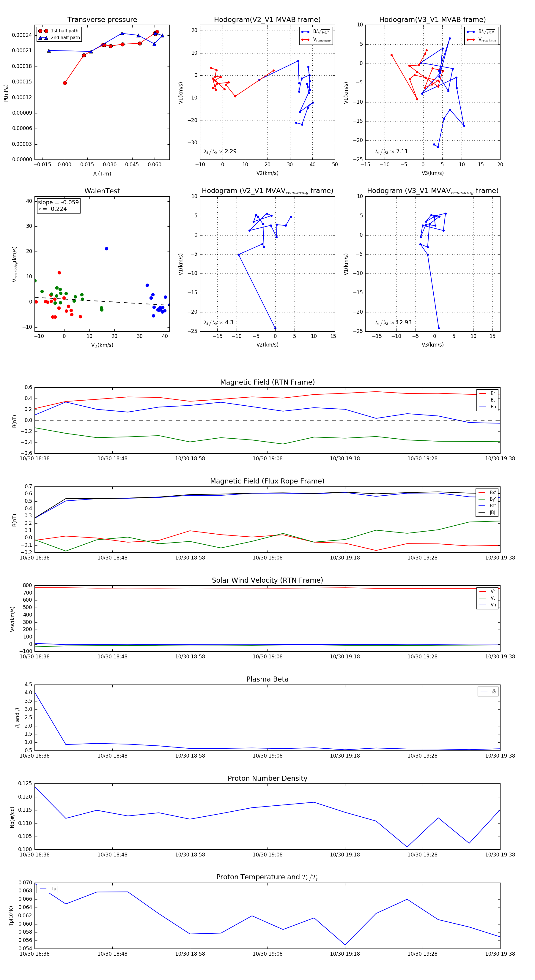This screenshot has height=980, width=535.
Task: Click the "Hodogram (V3_V1 MVAV remaining frame)" title
Action: (x=432, y=191)
